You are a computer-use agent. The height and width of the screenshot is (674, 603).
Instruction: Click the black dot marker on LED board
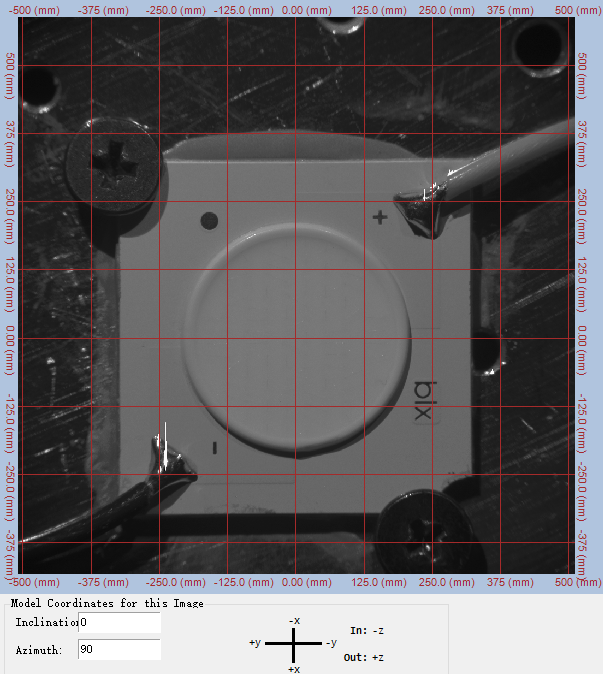click(209, 220)
